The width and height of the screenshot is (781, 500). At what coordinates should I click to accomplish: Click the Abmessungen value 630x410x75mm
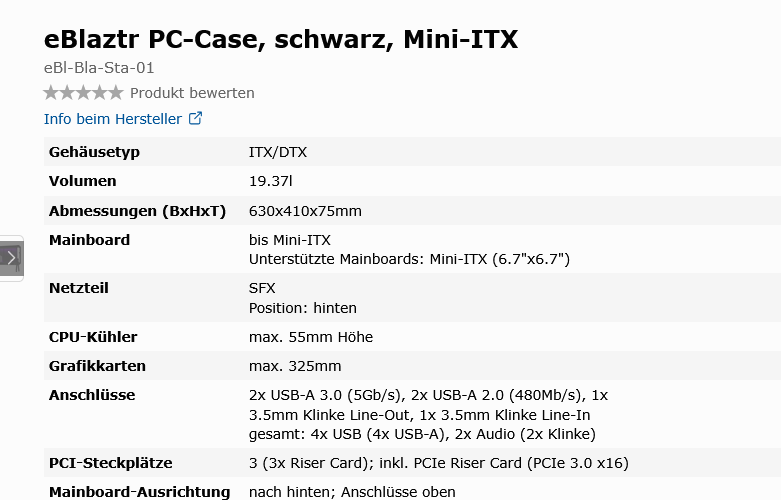[x=305, y=211]
